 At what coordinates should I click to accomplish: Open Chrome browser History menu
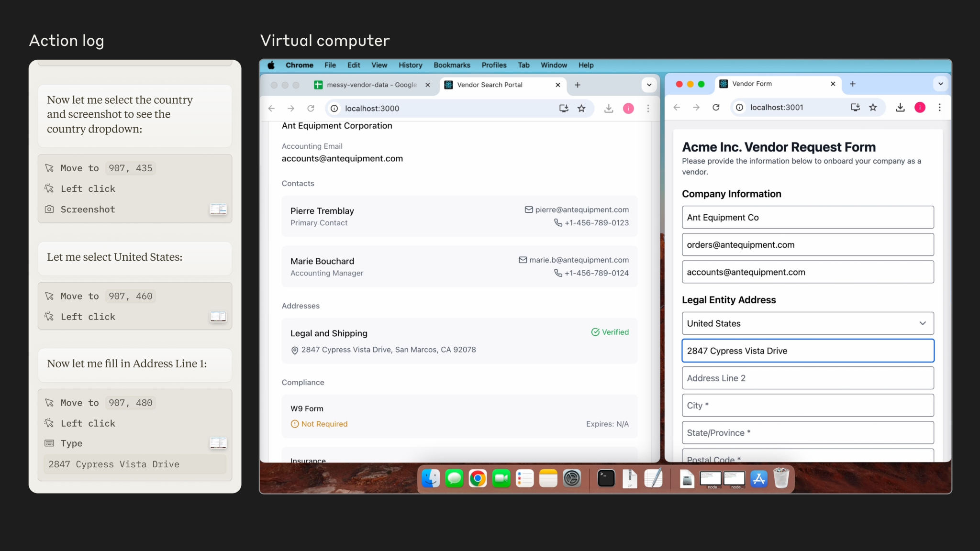409,65
